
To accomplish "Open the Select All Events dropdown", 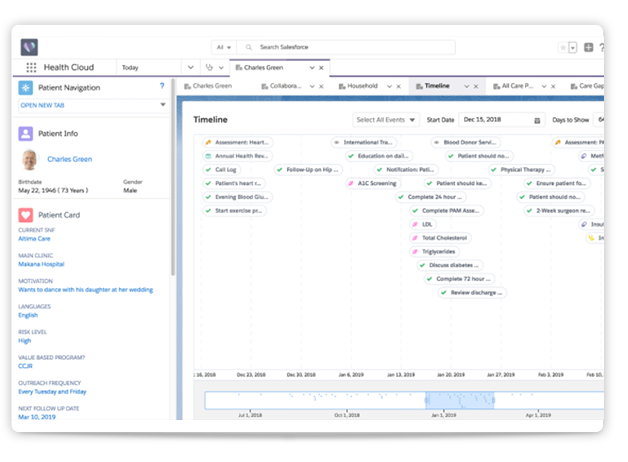I will pyautogui.click(x=386, y=120).
